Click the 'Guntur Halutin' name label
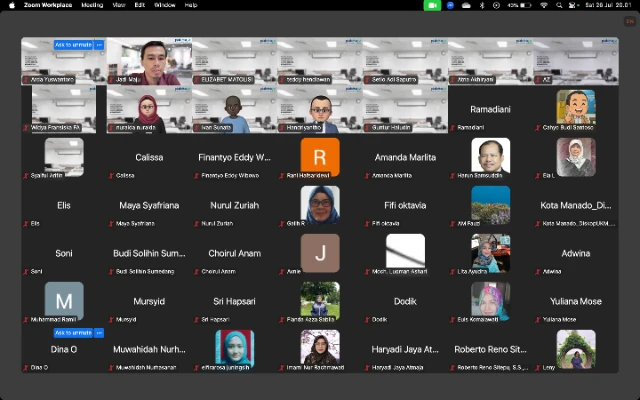The height and width of the screenshot is (400, 640). [x=391, y=128]
